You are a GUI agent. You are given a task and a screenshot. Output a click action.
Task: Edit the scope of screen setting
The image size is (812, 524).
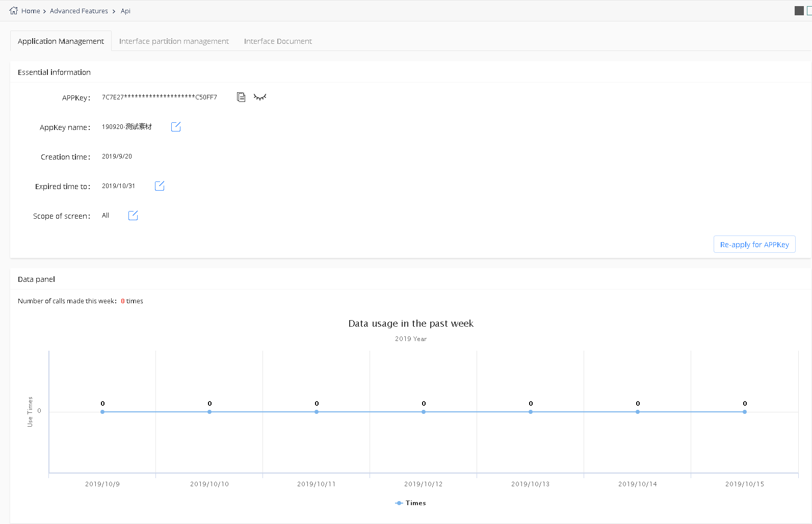click(x=133, y=216)
